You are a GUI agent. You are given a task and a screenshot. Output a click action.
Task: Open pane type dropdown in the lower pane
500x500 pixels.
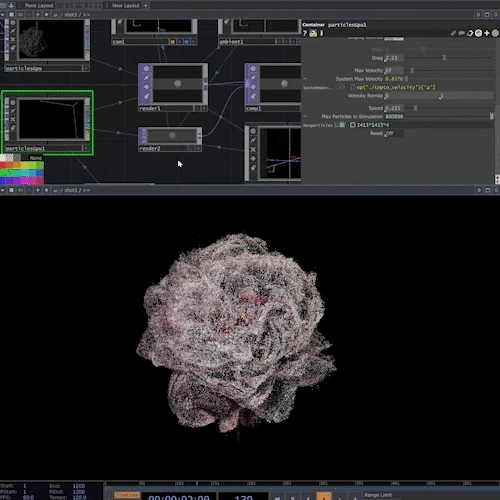click(x=3, y=190)
